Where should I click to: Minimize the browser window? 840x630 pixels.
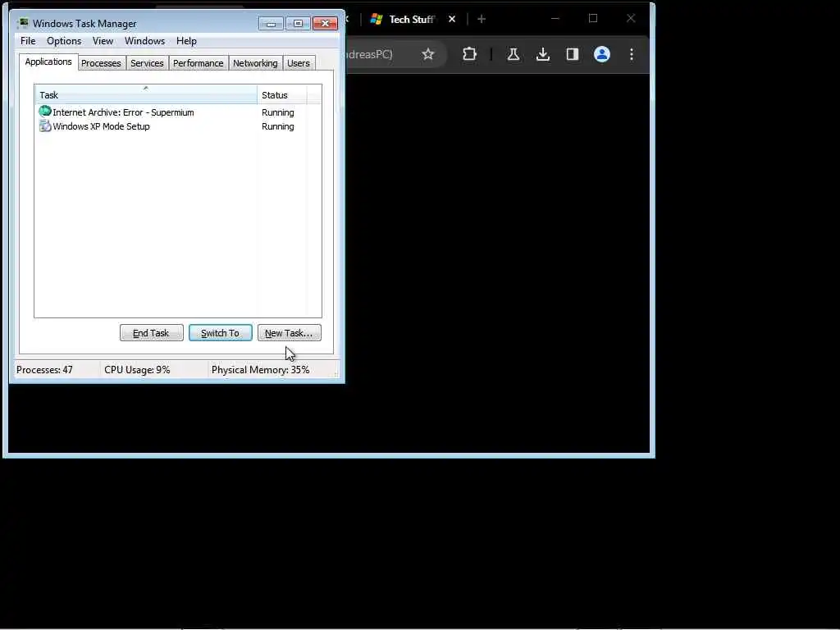pyautogui.click(x=555, y=19)
